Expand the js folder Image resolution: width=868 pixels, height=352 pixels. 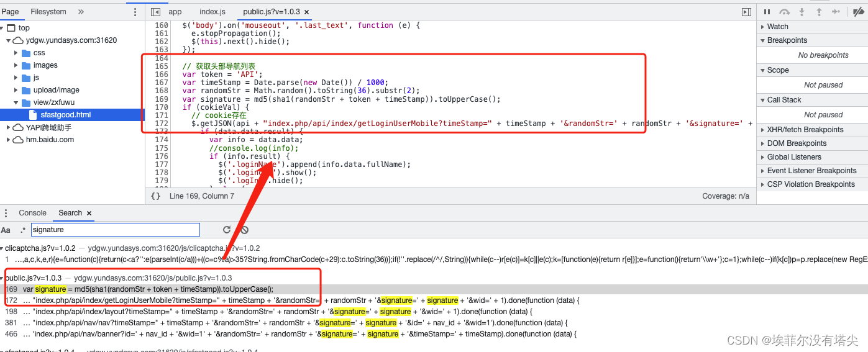click(16, 78)
